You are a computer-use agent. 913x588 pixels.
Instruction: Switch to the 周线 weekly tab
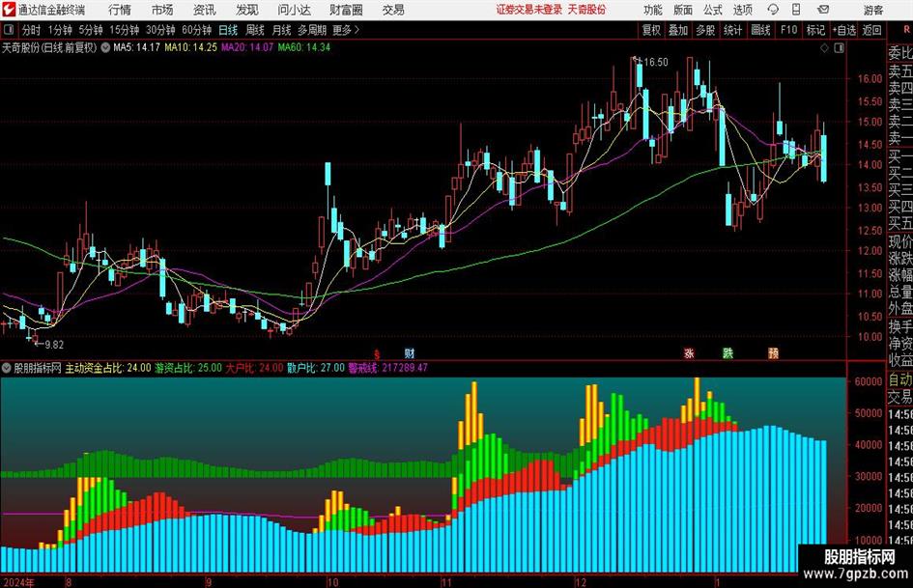(255, 30)
